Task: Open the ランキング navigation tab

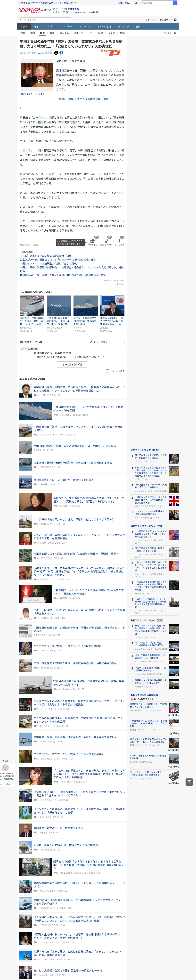Action: [123, 27]
